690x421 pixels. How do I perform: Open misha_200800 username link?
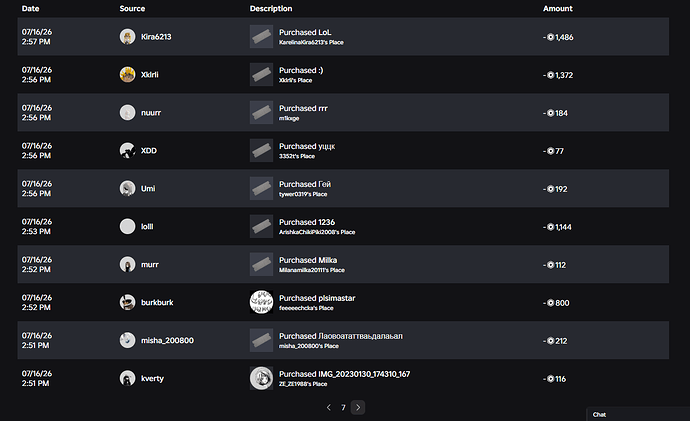coord(167,340)
